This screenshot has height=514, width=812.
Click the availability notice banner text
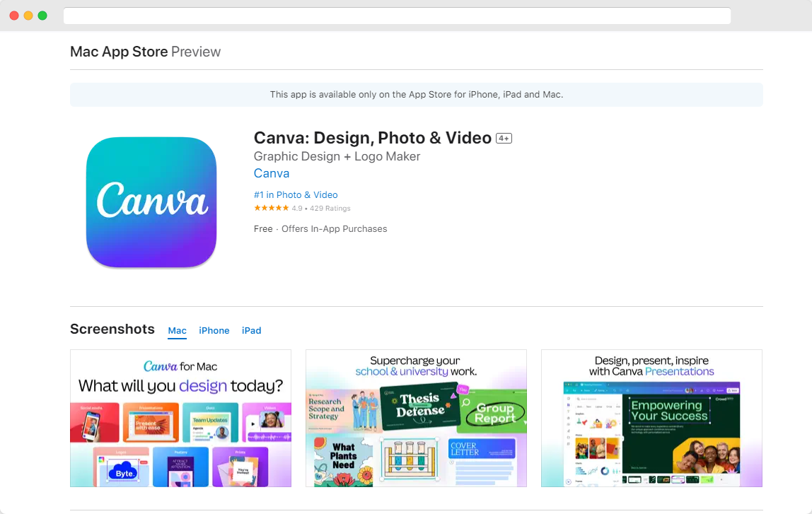tap(417, 94)
